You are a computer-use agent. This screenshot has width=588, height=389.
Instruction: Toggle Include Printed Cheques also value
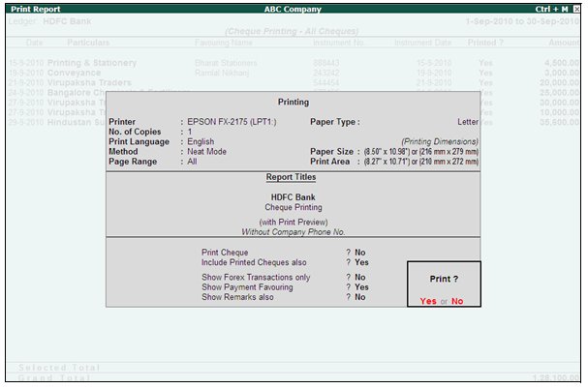[x=361, y=262]
